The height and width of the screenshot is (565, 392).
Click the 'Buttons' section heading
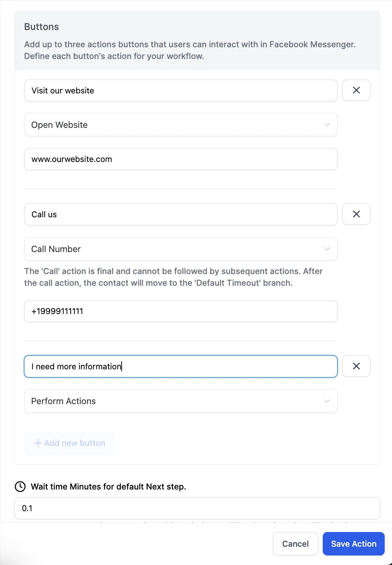(x=41, y=27)
